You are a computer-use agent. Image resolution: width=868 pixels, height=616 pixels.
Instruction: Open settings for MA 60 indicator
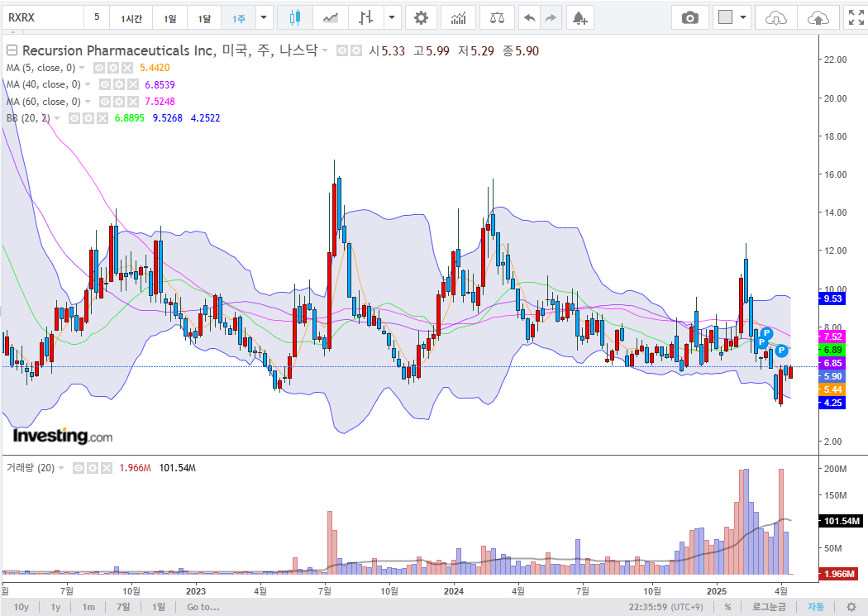(119, 101)
